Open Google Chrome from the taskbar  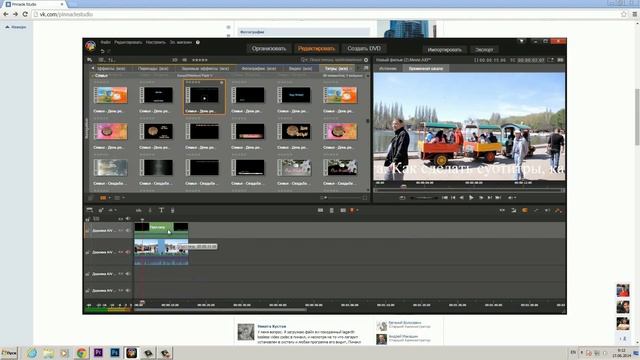(81, 353)
